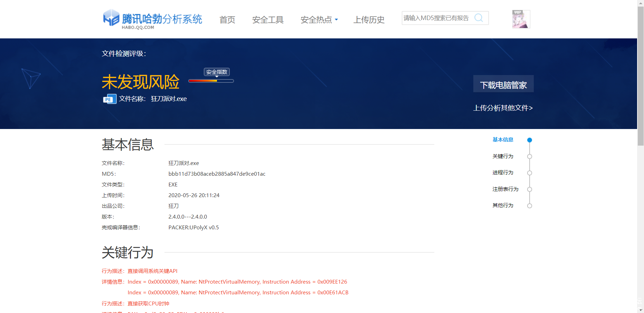Jump to 进程行为 section anchor
This screenshot has width=644, height=313.
pos(503,173)
